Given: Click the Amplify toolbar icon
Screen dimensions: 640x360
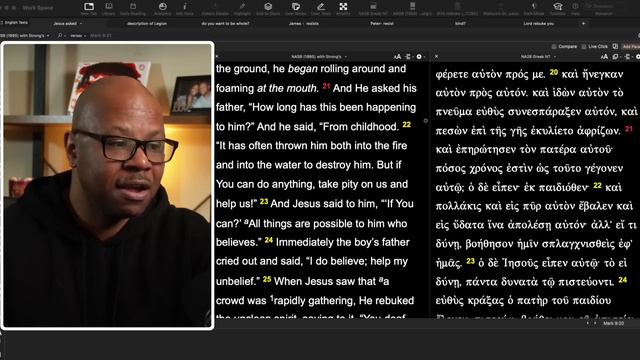Looking at the screenshot, I should click(343, 8).
